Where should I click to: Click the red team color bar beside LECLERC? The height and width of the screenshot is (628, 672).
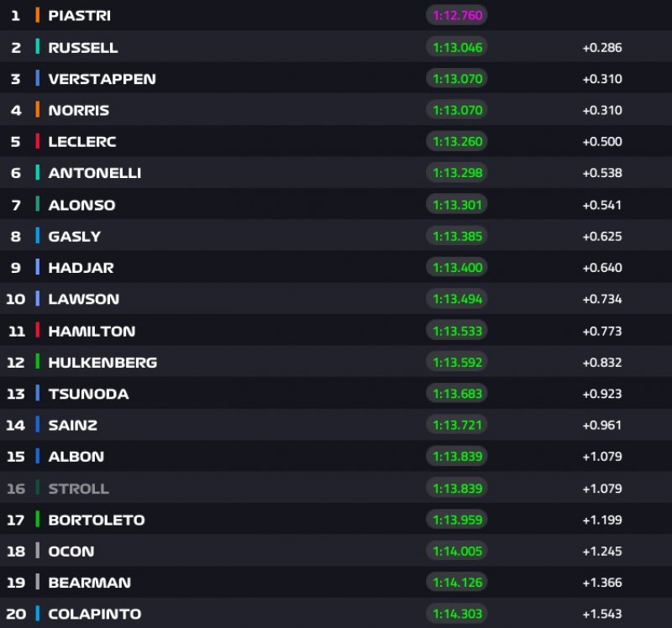[38, 141]
